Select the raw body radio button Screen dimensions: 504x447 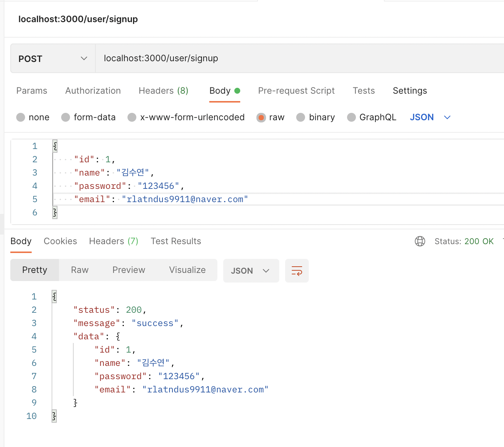(261, 117)
